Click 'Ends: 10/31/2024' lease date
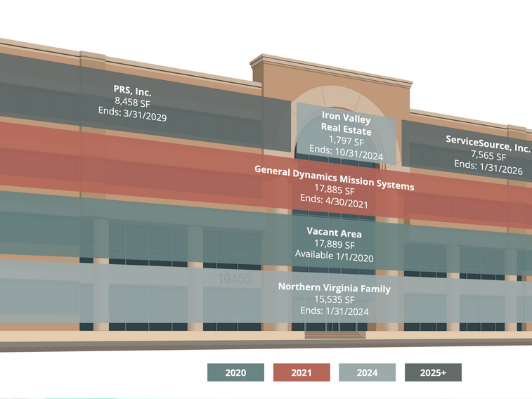 point(346,152)
